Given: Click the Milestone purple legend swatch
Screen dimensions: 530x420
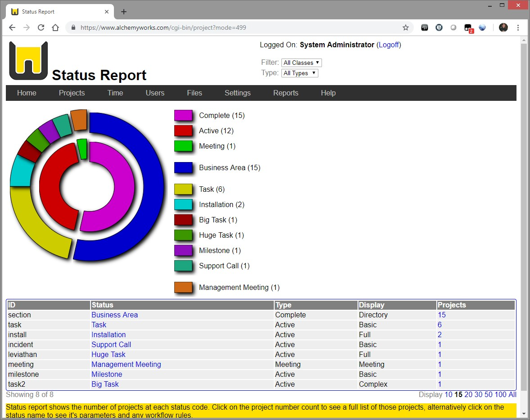Looking at the screenshot, I should [x=184, y=250].
